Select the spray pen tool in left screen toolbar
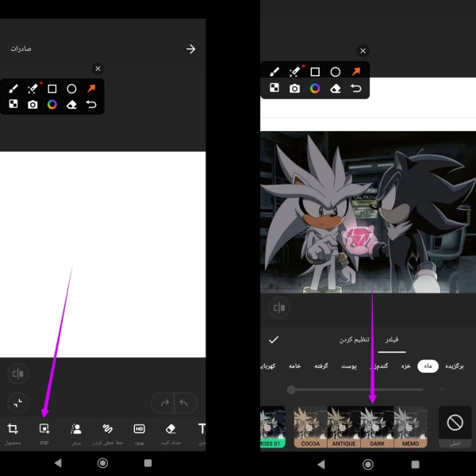The width and height of the screenshot is (476, 476). click(x=33, y=88)
